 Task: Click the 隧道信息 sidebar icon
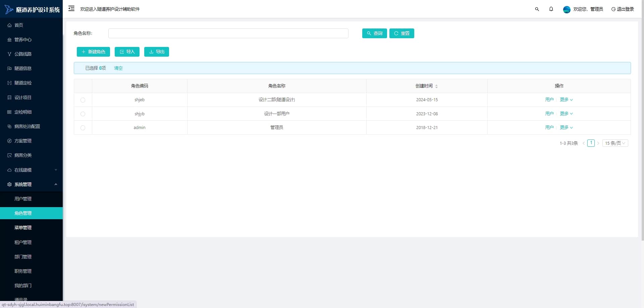coord(9,68)
